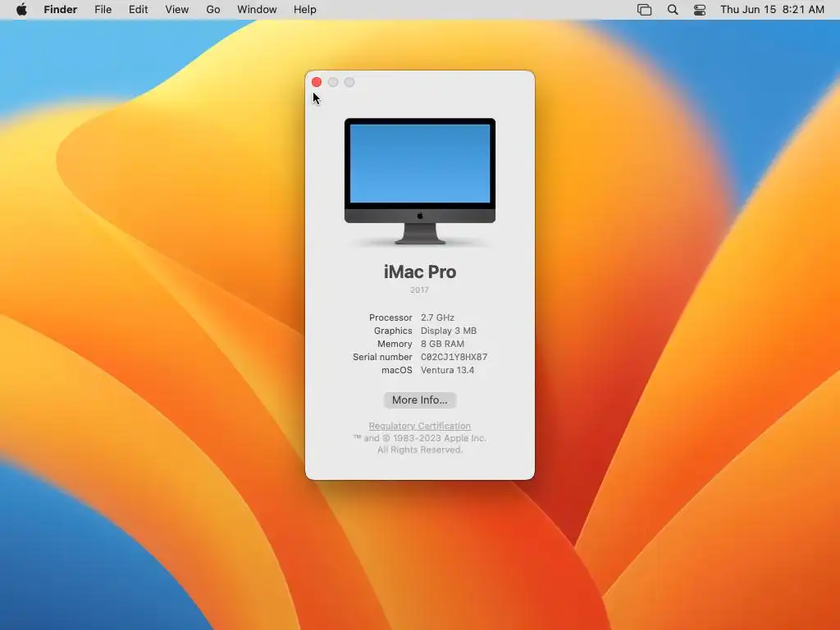
Task: Close the About This Mac window
Action: [x=317, y=82]
